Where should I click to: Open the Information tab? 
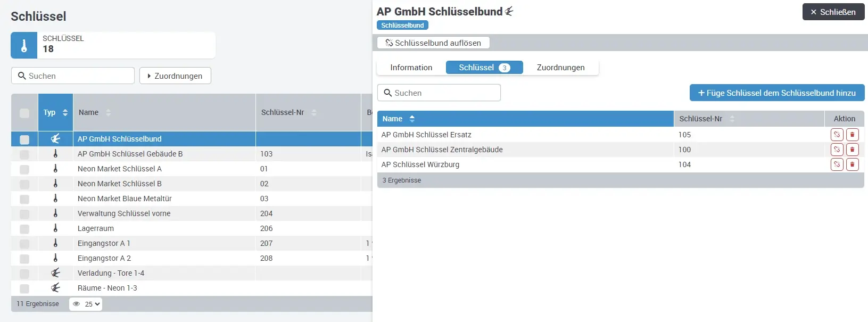(411, 68)
